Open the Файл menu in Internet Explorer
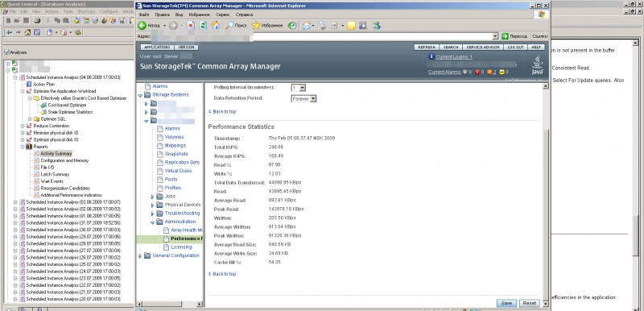 pyautogui.click(x=143, y=15)
